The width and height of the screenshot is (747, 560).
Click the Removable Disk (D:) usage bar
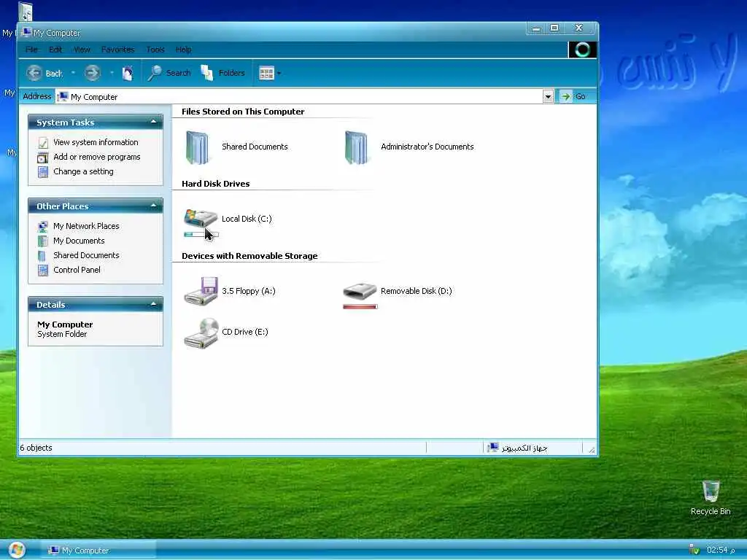pos(360,307)
